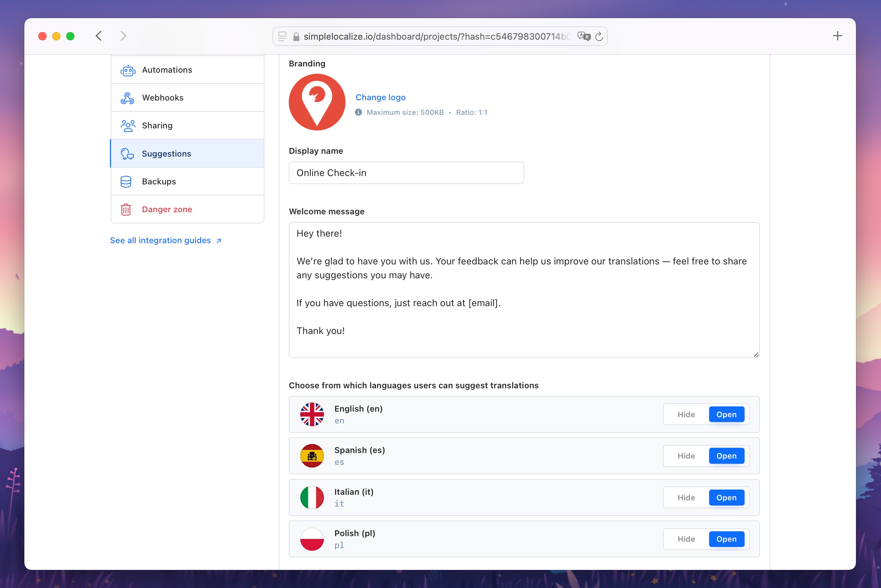This screenshot has width=881, height=588.
Task: Open Italian translation suggestions portal
Action: point(726,497)
